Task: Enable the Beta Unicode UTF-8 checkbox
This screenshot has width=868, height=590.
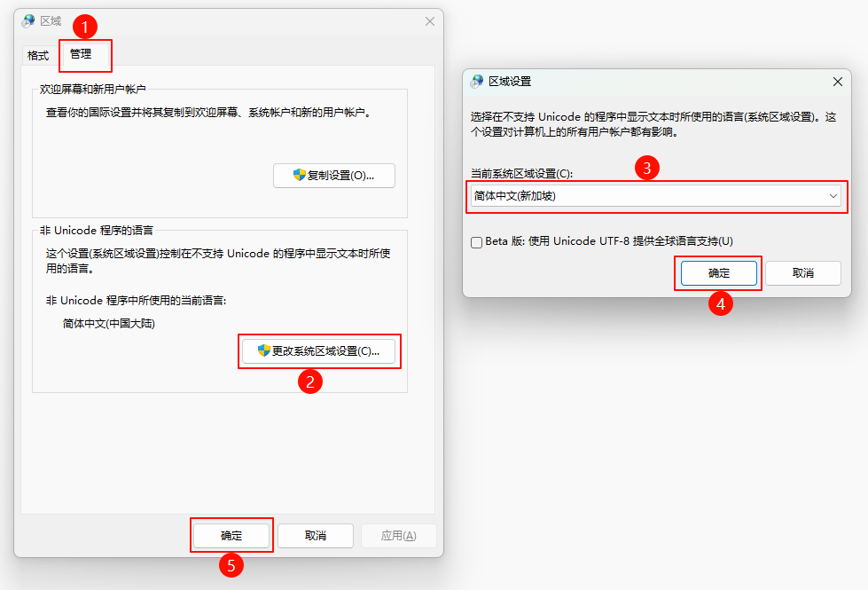Action: click(x=477, y=241)
